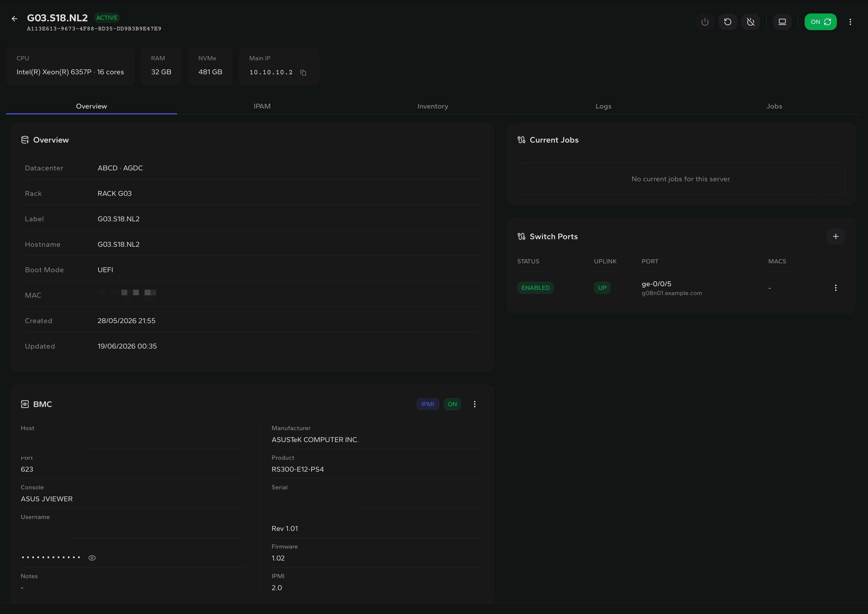
Task: Click the G03.S18.NL2 page title
Action: 57,18
